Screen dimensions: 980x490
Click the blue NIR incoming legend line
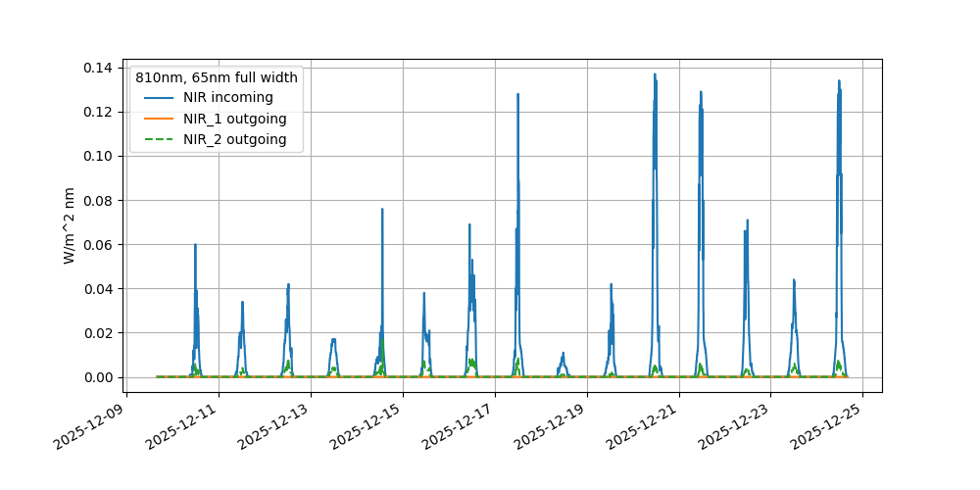point(160,98)
